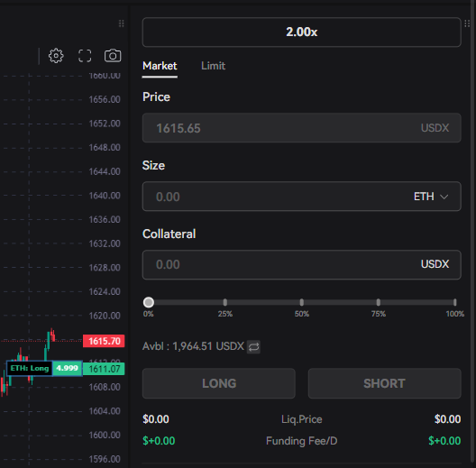This screenshot has width=476, height=468.
Task: Set collateral slider to 50%
Action: [301, 302]
